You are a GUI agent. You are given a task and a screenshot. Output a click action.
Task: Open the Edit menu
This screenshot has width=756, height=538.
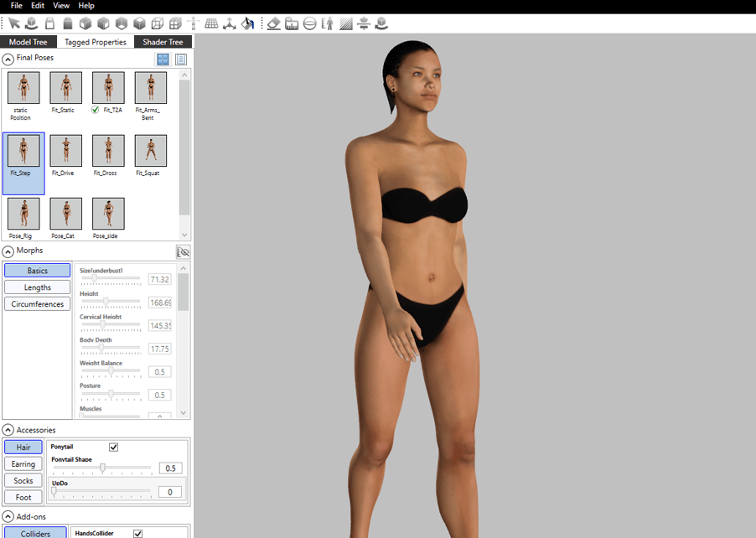(38, 6)
